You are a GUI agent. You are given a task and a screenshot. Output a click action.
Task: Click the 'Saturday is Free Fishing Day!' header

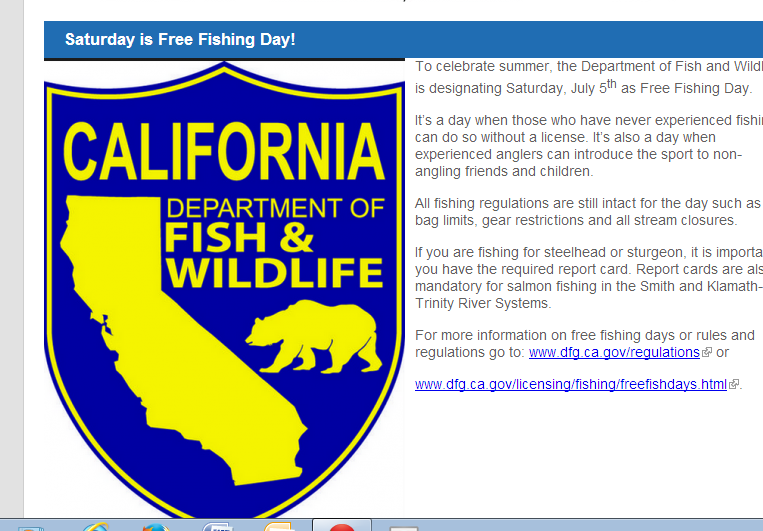pos(180,40)
